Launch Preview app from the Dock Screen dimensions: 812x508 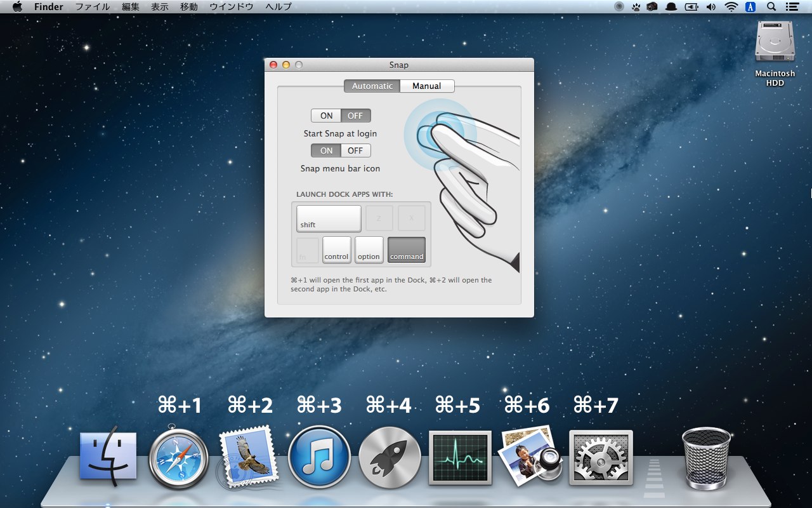pos(530,455)
